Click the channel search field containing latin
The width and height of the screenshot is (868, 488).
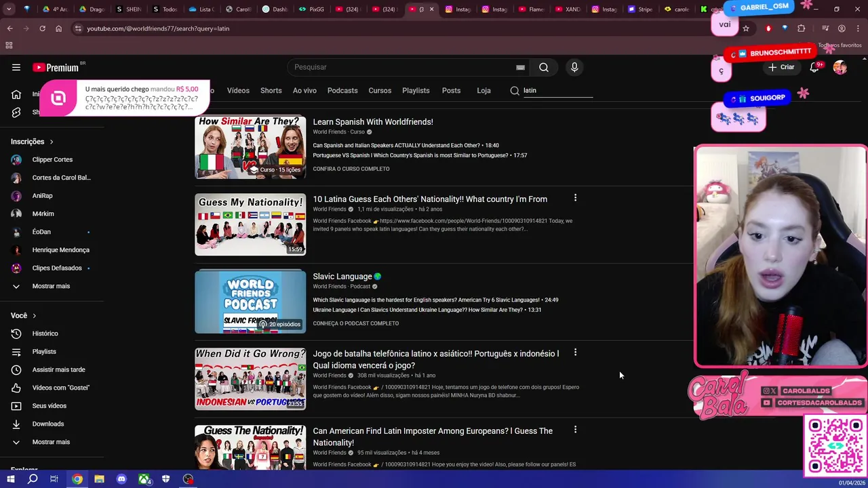click(557, 90)
